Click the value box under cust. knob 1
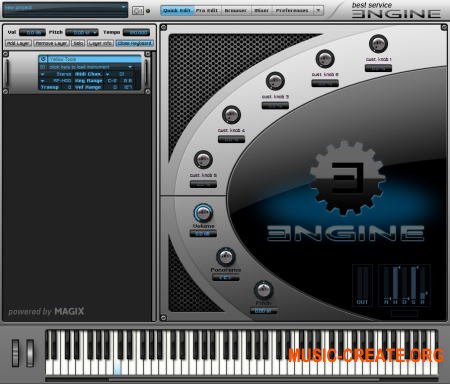450x384 pixels. (x=378, y=68)
